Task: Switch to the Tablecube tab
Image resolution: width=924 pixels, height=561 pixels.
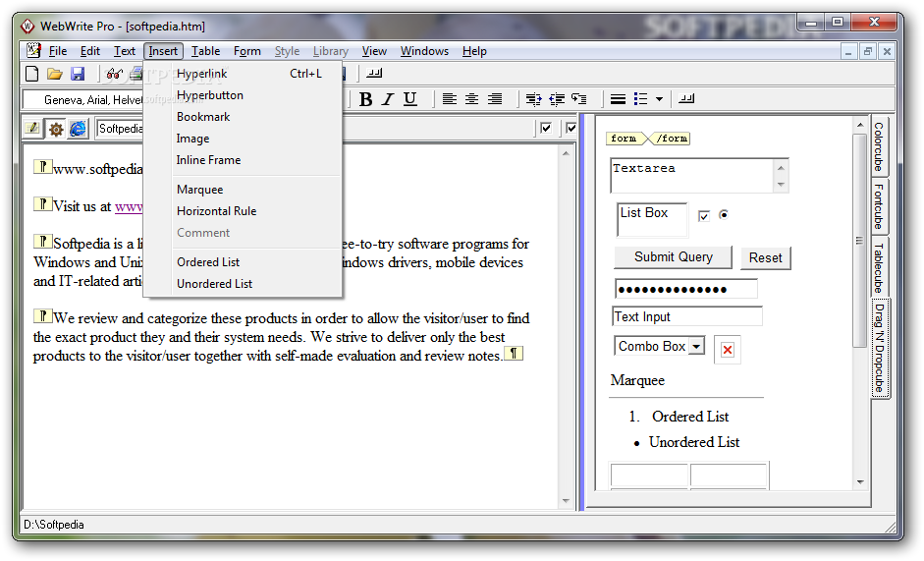Action: click(x=879, y=267)
